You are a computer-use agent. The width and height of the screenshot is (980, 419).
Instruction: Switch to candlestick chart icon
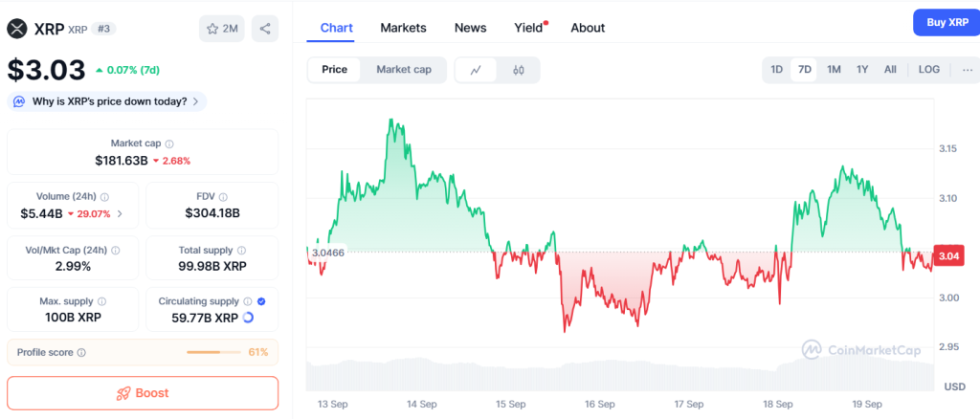click(x=519, y=70)
